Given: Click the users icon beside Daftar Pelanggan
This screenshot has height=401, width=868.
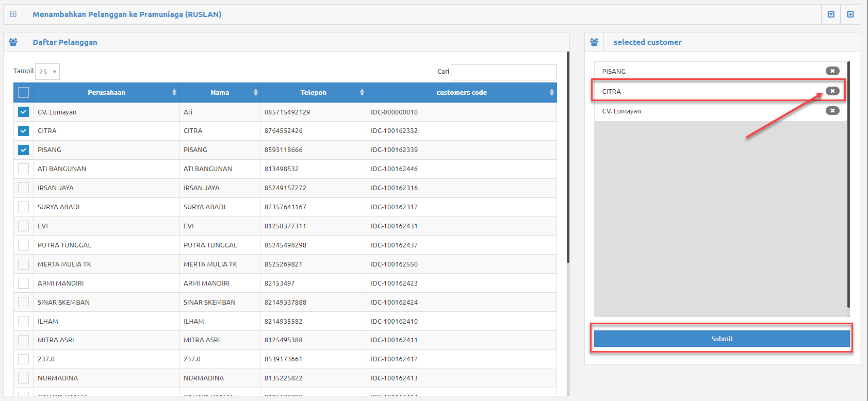Looking at the screenshot, I should pyautogui.click(x=13, y=42).
